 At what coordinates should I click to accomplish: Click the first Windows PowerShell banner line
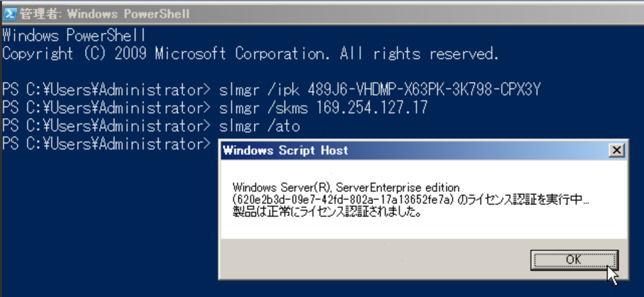pyautogui.click(x=74, y=36)
